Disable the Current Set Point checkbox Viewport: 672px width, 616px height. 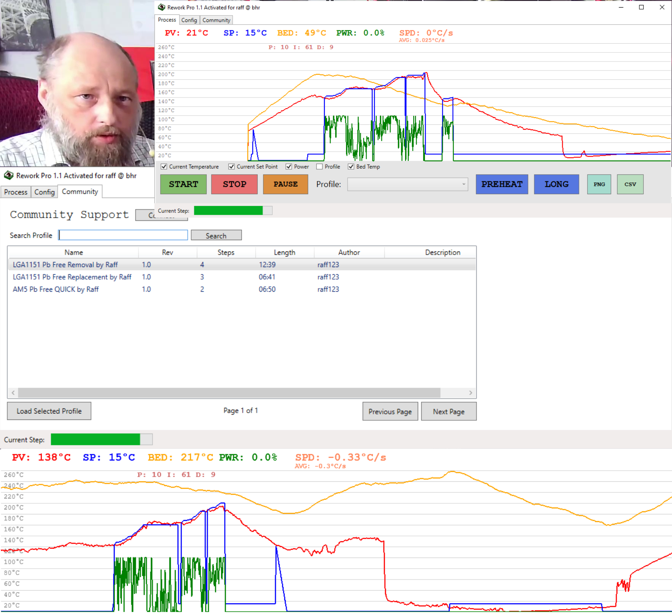coord(231,167)
